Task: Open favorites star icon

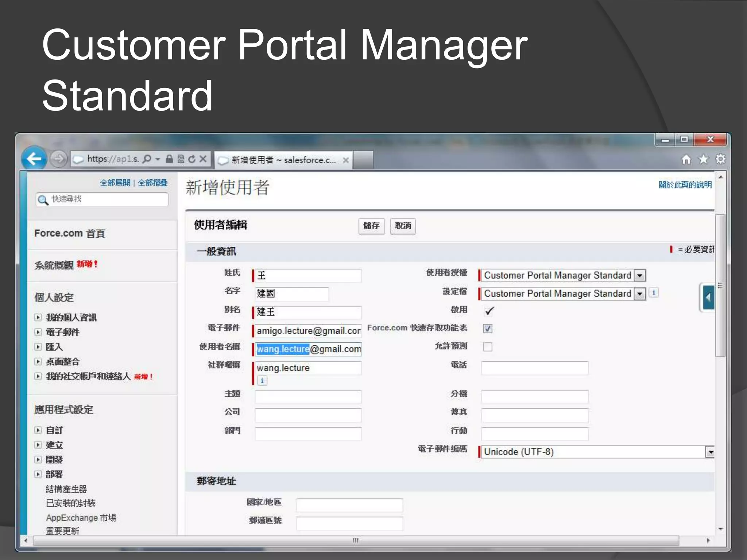Action: [x=703, y=159]
